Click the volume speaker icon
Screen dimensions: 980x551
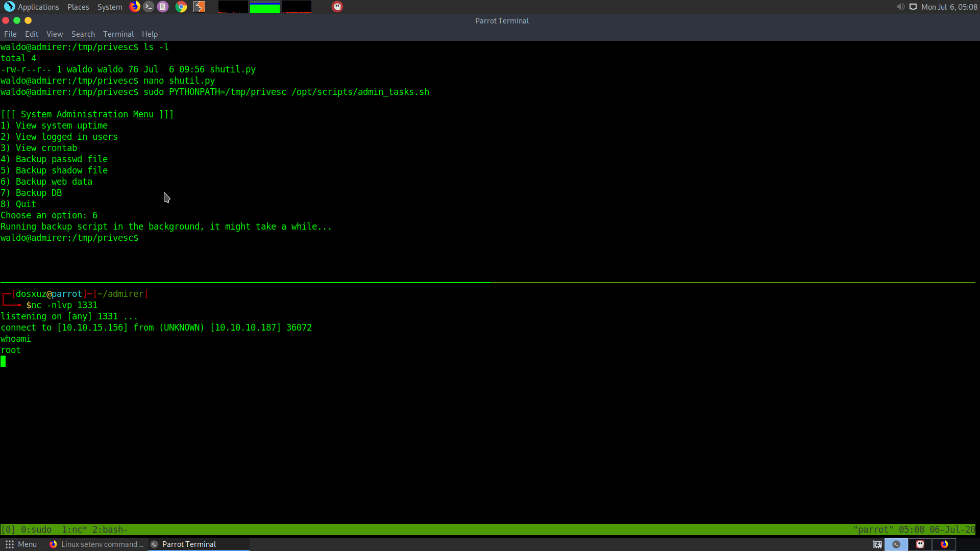point(900,7)
